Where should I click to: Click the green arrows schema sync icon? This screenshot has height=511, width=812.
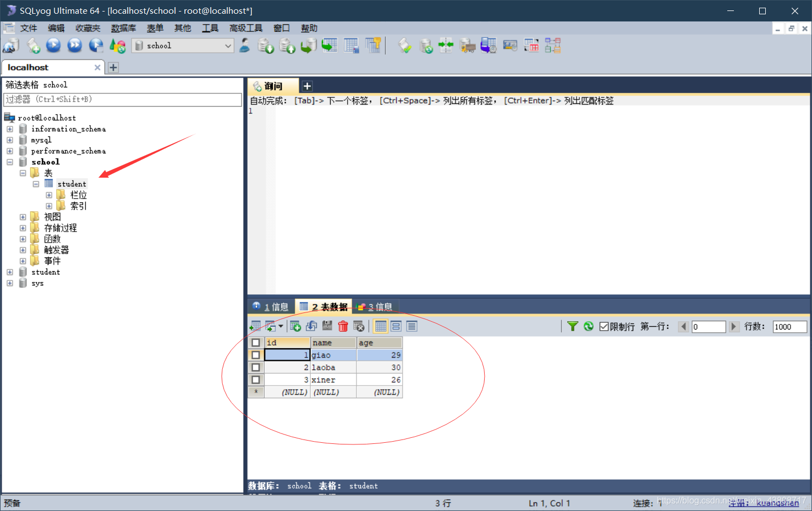[x=446, y=46]
